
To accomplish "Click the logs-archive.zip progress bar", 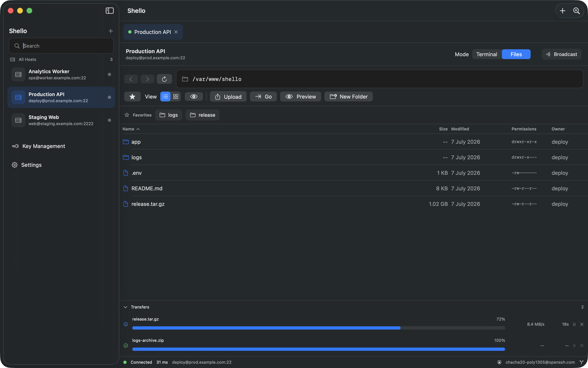I will click(318, 349).
